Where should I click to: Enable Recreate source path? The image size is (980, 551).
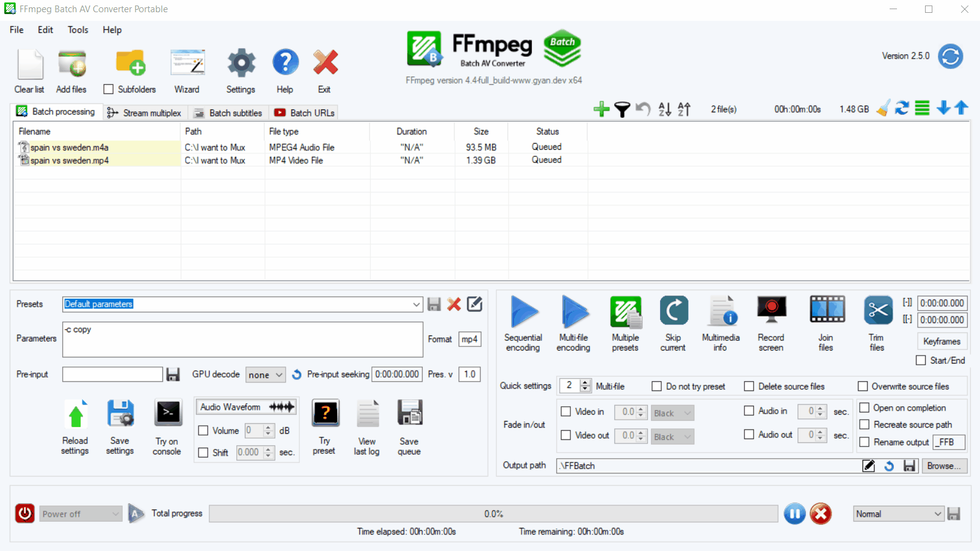click(x=865, y=425)
